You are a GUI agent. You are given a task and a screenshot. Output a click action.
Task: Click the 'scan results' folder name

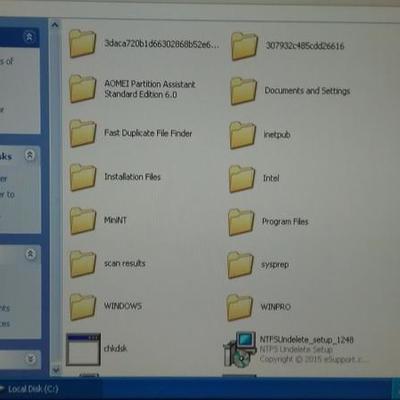click(x=125, y=263)
